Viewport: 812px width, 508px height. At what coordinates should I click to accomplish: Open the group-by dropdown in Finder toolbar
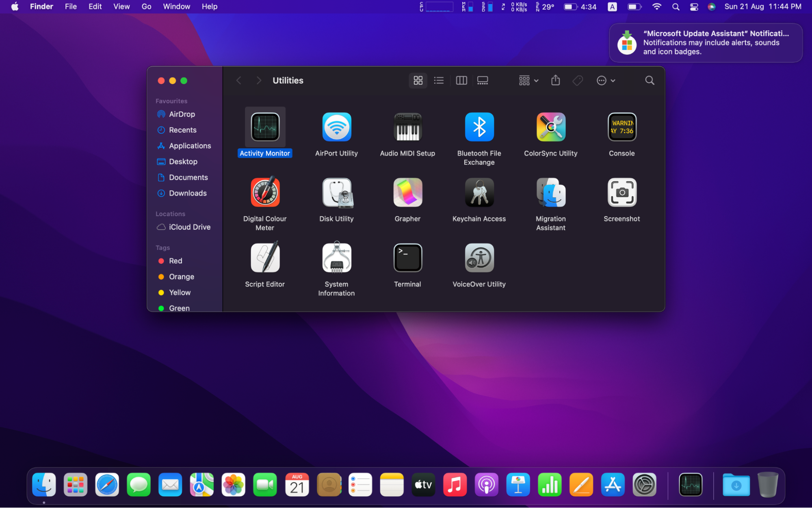point(528,80)
